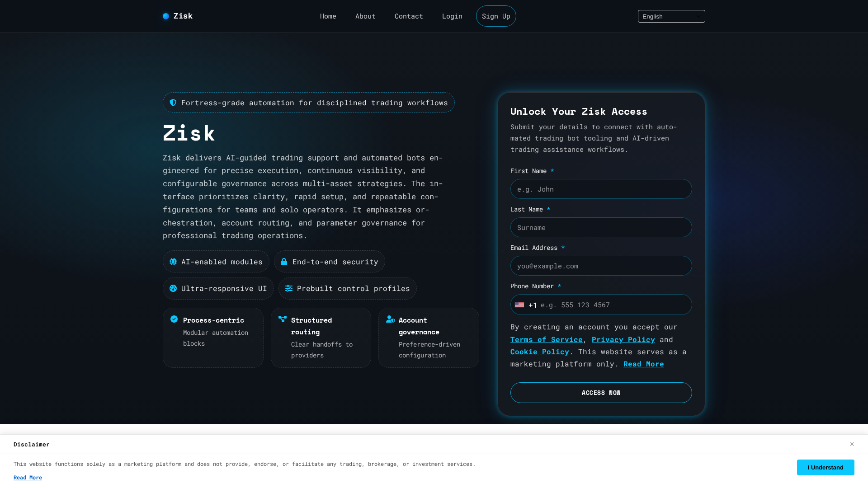Click the Modular automation blocks text
Screen dimensions: 868x488
click(x=216, y=338)
